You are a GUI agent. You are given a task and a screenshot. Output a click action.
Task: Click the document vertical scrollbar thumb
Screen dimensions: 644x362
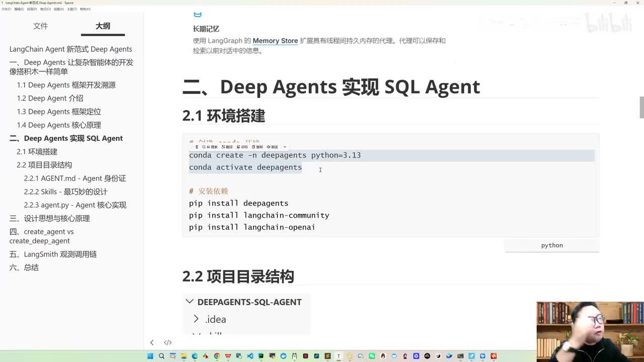641,107
